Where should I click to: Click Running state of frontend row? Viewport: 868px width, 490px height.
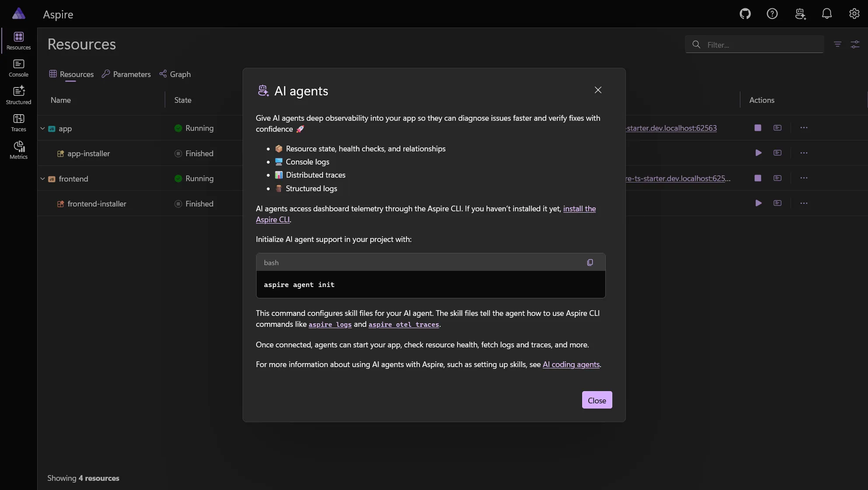(194, 178)
